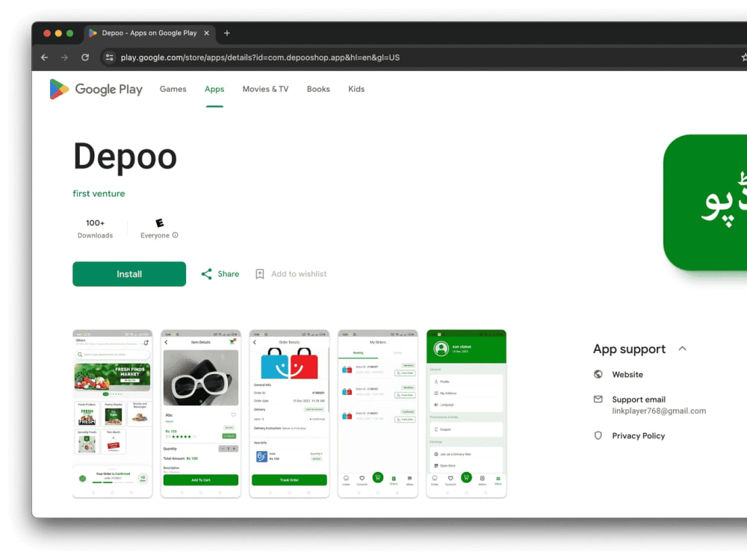Open the My Orders screenshot
The image size is (747, 560).
378,414
